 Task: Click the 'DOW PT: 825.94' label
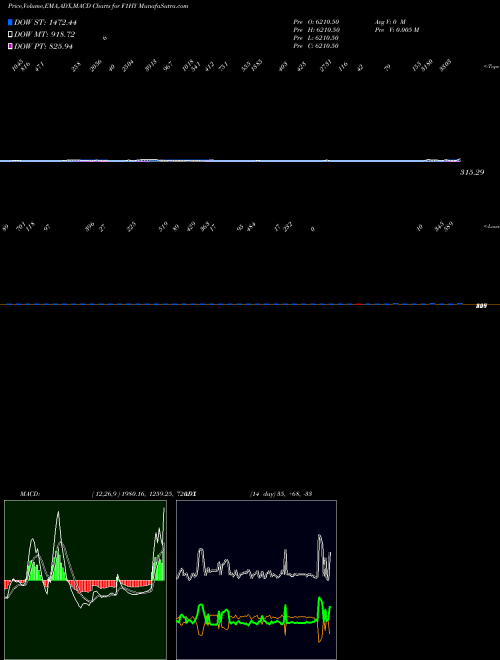(43, 46)
